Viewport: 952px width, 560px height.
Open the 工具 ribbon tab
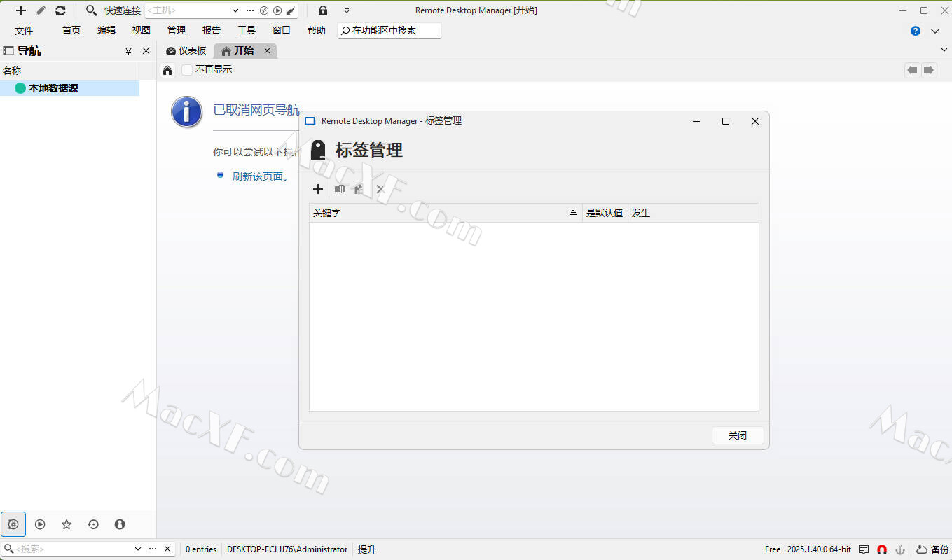[247, 30]
